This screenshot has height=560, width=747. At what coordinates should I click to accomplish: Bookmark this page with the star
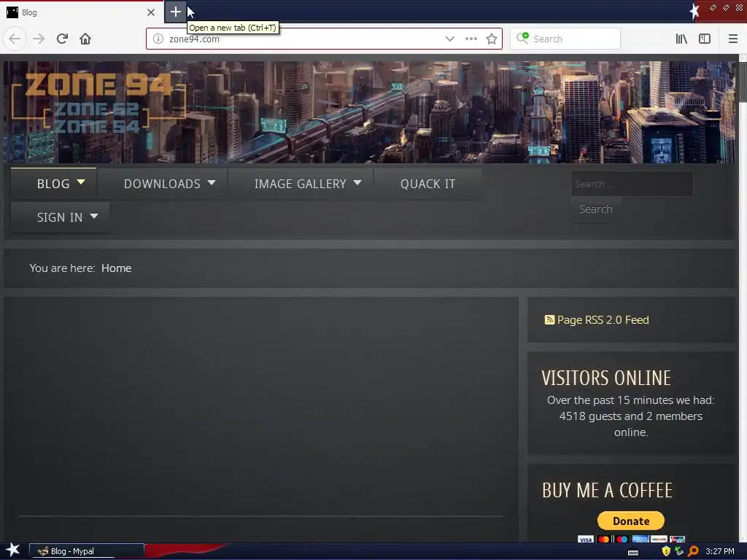coord(492,39)
